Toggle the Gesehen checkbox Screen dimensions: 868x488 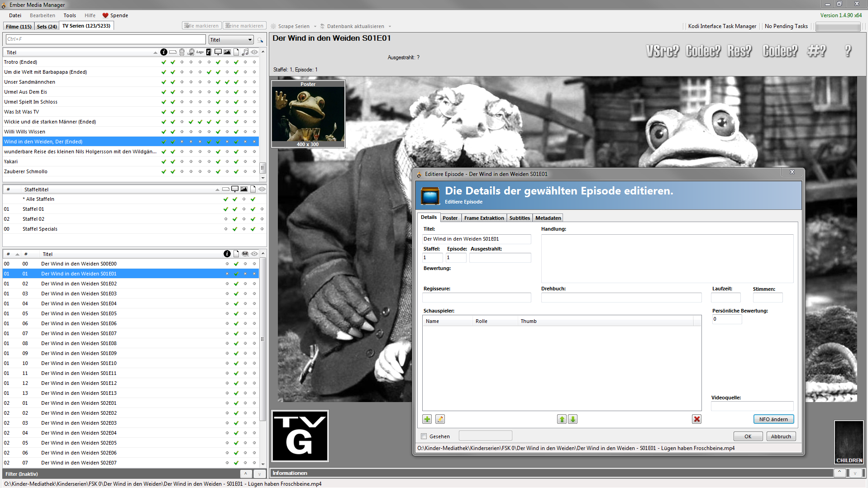click(424, 436)
